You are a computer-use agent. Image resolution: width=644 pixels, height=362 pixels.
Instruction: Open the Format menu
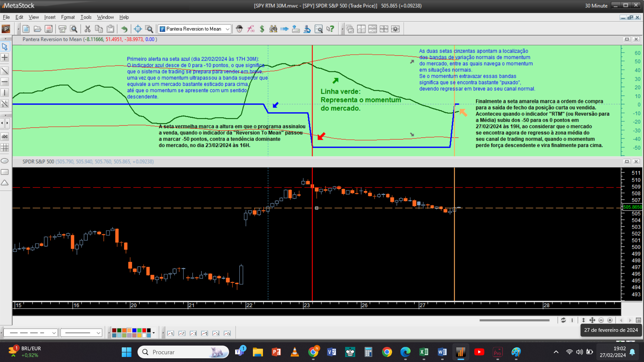[68, 17]
